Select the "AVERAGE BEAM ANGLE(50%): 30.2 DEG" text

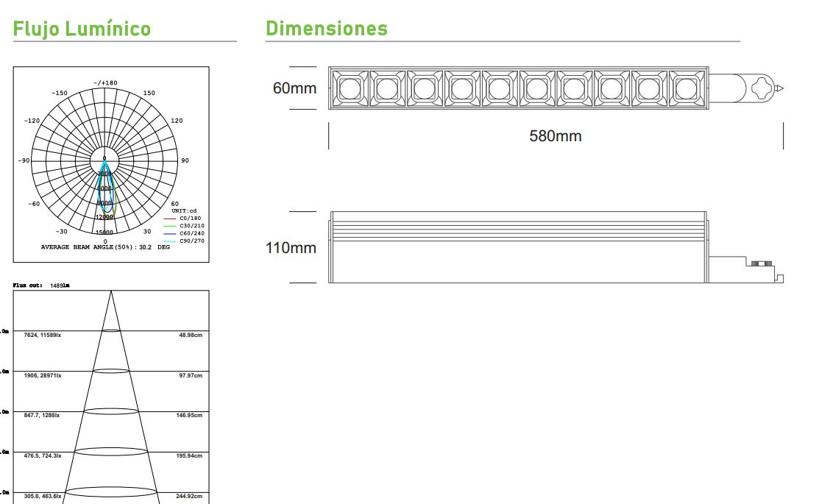[105, 247]
